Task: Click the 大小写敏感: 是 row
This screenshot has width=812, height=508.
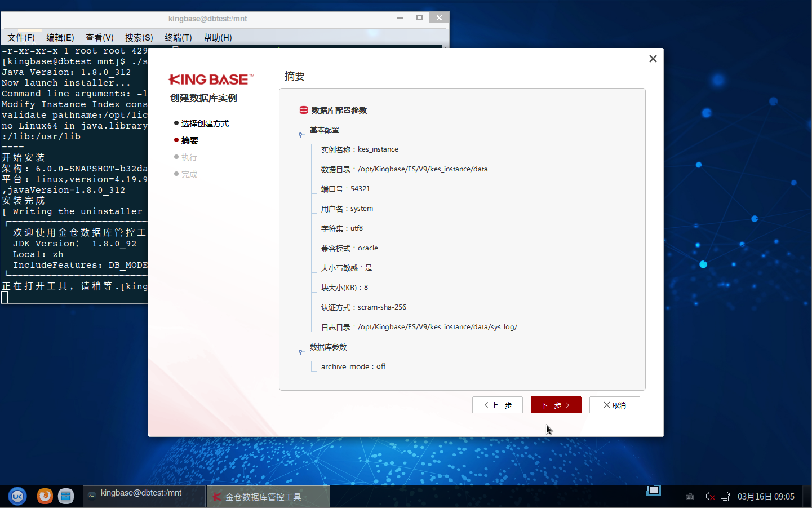Action: tap(347, 268)
